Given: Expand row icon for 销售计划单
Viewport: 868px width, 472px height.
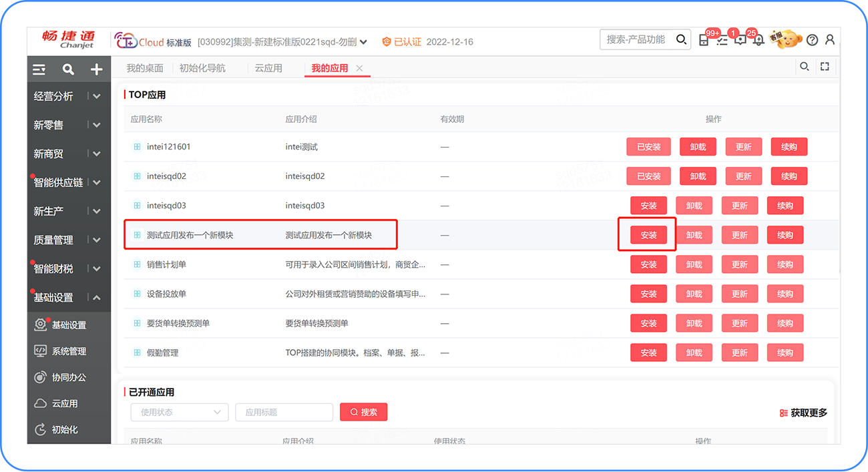Looking at the screenshot, I should [137, 264].
